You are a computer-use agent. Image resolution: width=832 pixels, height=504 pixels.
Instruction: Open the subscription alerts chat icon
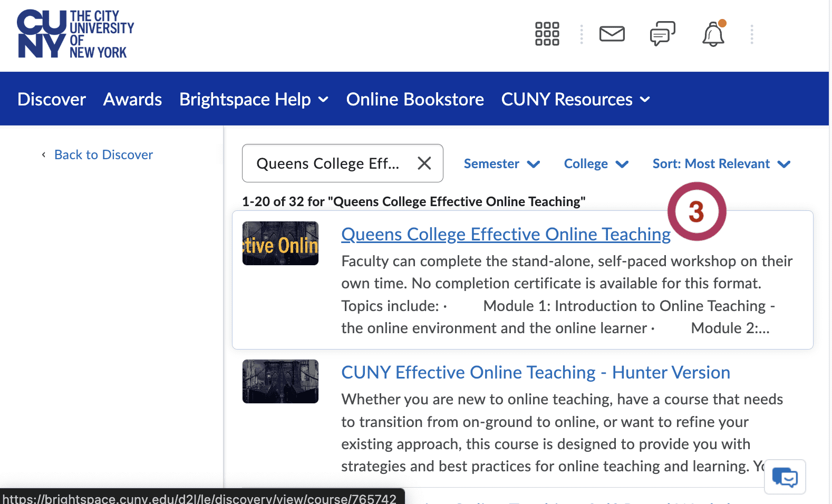tap(662, 34)
